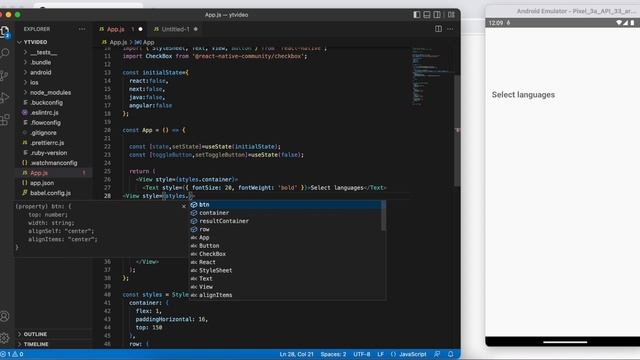Open .watchmanconfig file

tap(53, 163)
